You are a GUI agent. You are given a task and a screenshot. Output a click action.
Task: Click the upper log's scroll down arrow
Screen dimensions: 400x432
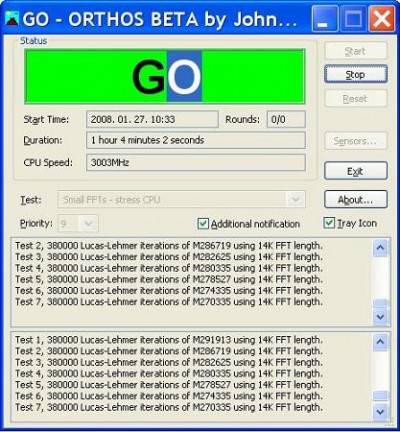[x=381, y=317]
